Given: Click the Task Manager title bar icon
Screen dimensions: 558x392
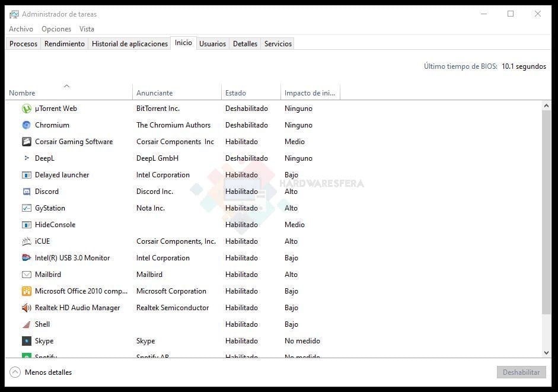Looking at the screenshot, I should click(14, 14).
